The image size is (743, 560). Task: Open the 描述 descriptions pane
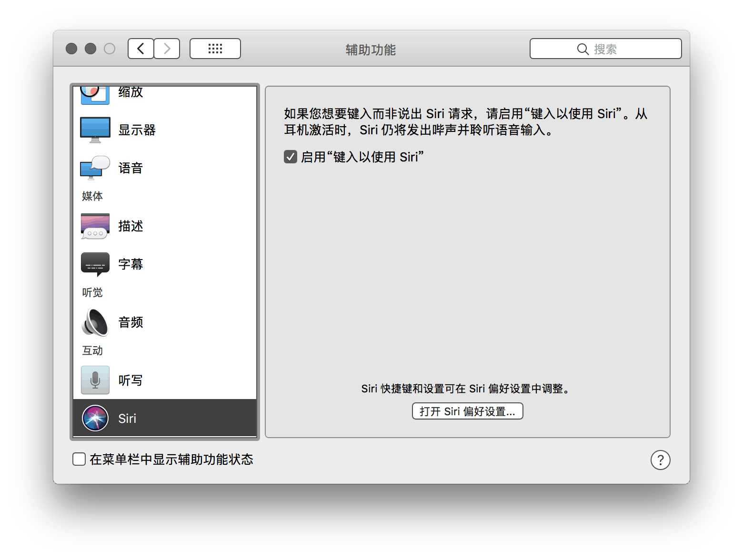coord(130,226)
